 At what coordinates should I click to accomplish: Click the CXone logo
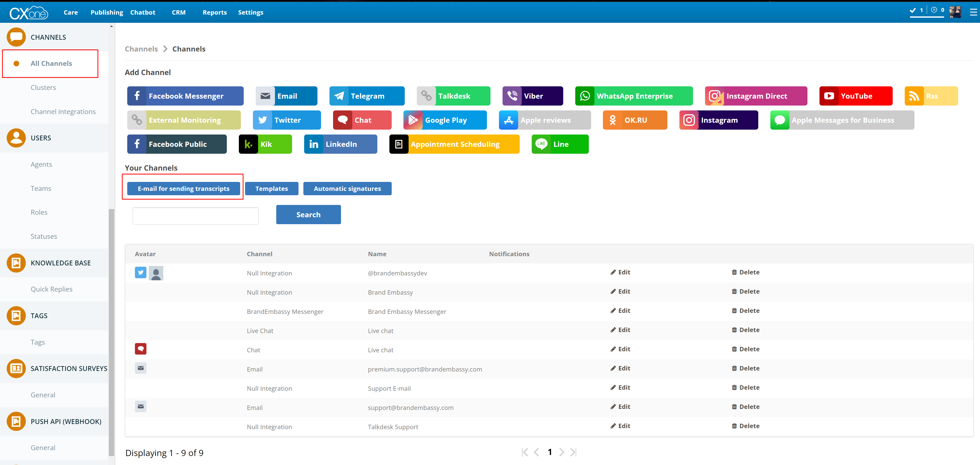(29, 13)
